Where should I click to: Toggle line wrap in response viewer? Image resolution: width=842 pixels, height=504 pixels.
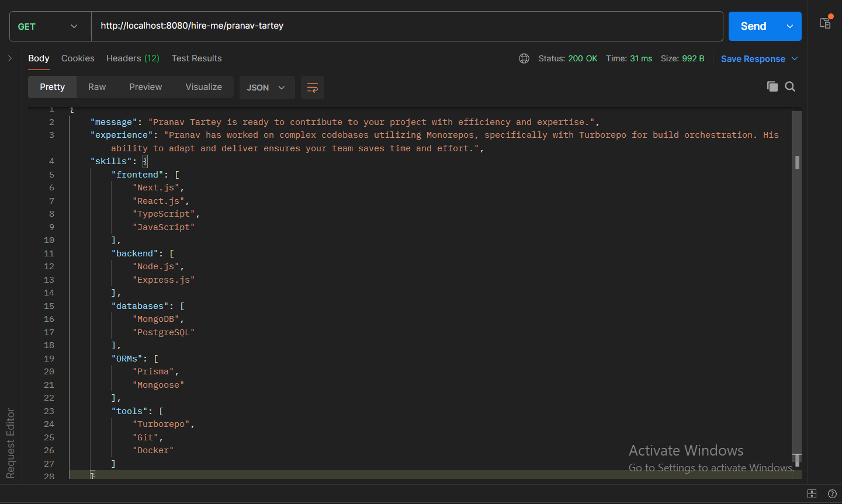(x=313, y=88)
